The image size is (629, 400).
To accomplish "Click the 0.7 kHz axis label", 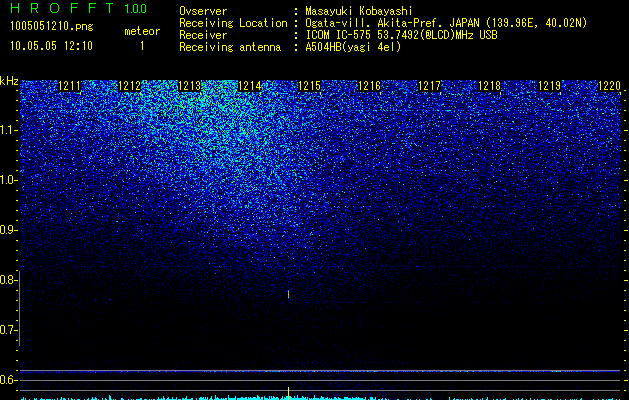I will point(8,330).
